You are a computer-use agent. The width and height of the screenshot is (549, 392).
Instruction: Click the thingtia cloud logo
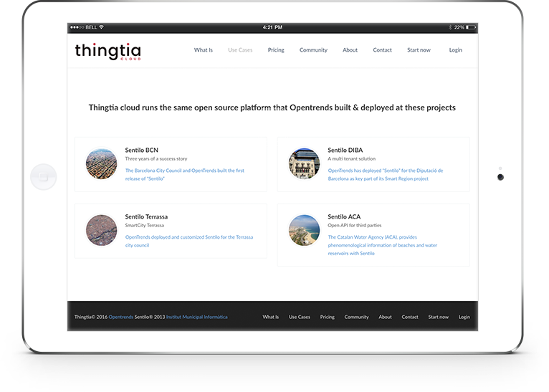108,52
